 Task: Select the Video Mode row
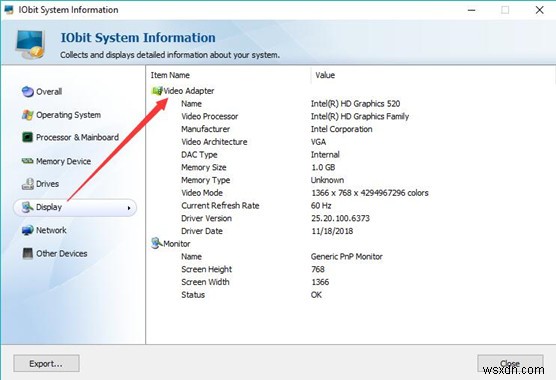click(x=202, y=193)
